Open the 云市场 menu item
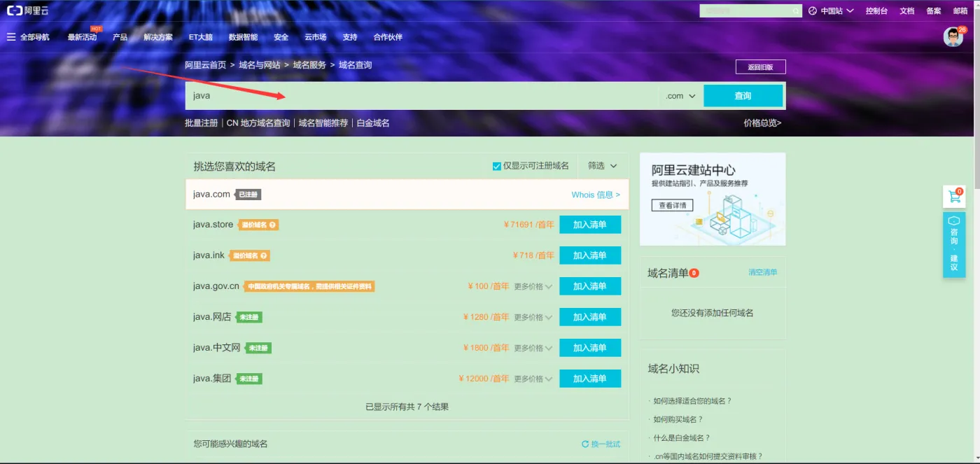 click(x=316, y=37)
